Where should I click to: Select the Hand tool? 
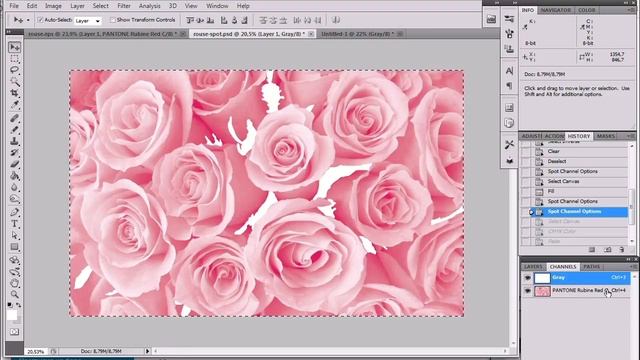click(15, 283)
